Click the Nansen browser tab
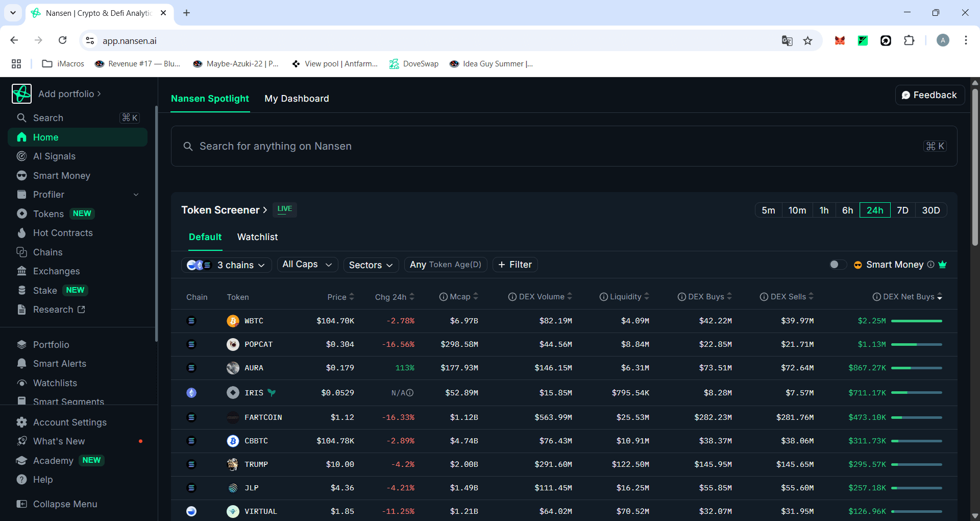 tap(100, 13)
